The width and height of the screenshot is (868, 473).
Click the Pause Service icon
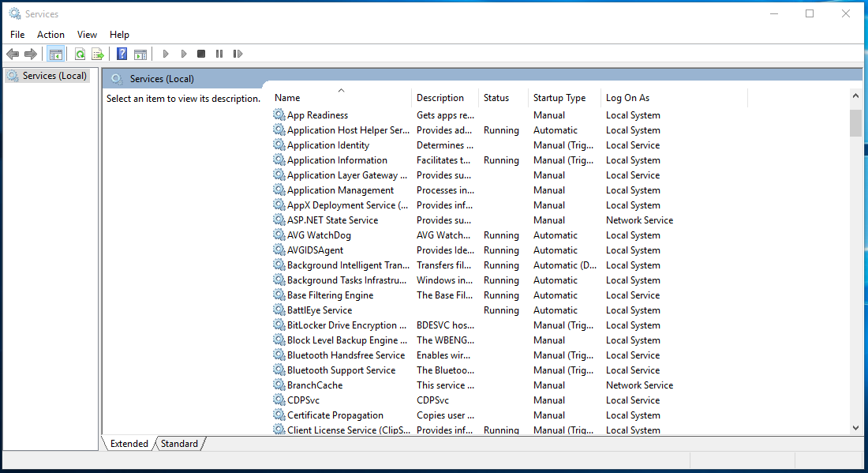click(219, 54)
